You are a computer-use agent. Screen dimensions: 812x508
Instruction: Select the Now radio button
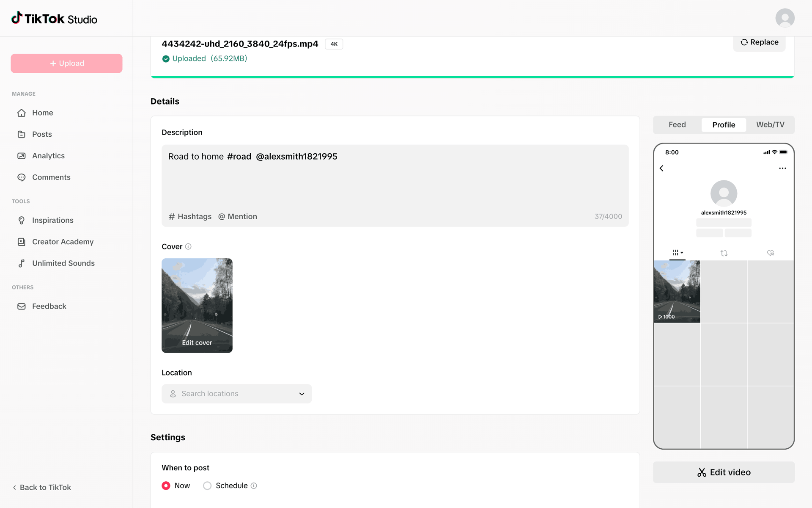point(166,486)
